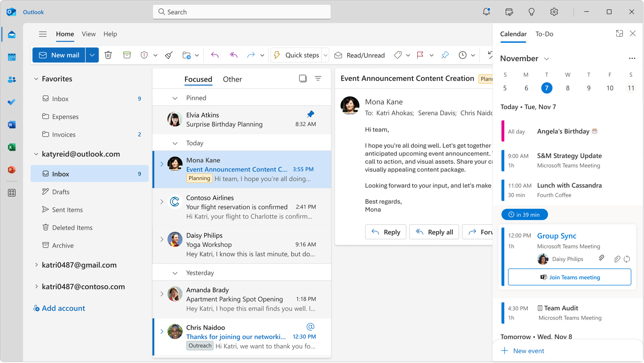
Task: Click the Archive icon in toolbar
Action: pyautogui.click(x=127, y=55)
